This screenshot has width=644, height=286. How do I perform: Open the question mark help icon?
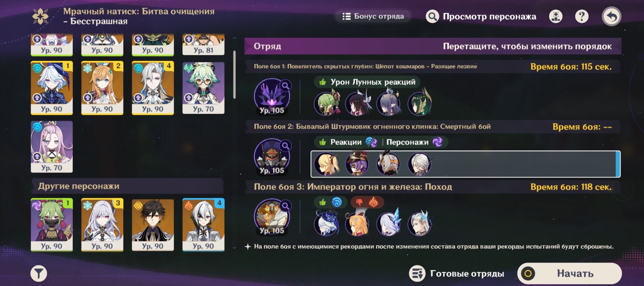click(582, 17)
